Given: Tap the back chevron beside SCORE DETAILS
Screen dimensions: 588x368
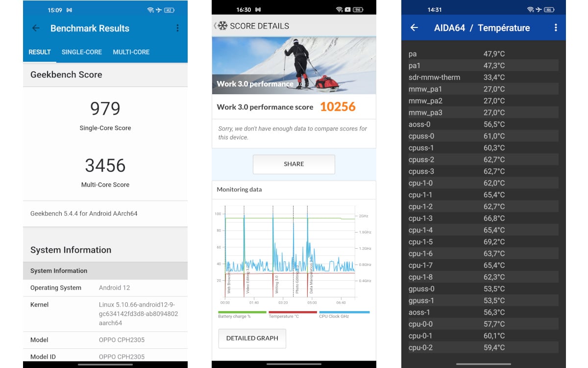Looking at the screenshot, I should pyautogui.click(x=215, y=26).
